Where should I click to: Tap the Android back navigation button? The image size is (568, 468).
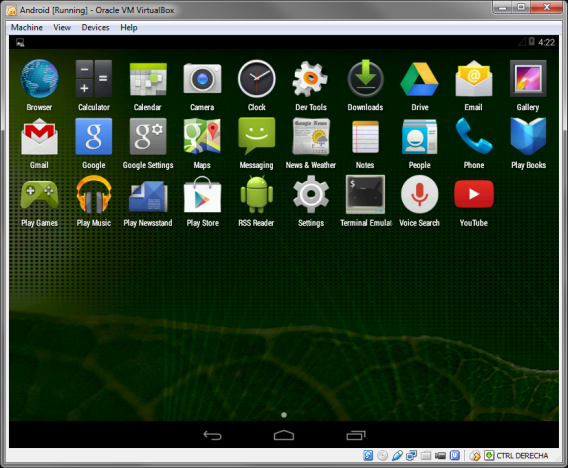tap(212, 435)
